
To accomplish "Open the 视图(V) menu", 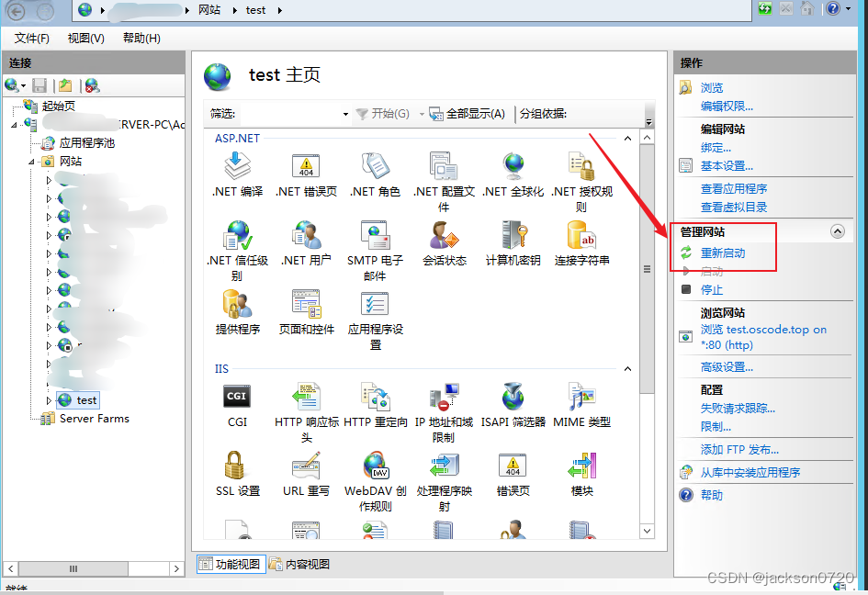I will (85, 38).
